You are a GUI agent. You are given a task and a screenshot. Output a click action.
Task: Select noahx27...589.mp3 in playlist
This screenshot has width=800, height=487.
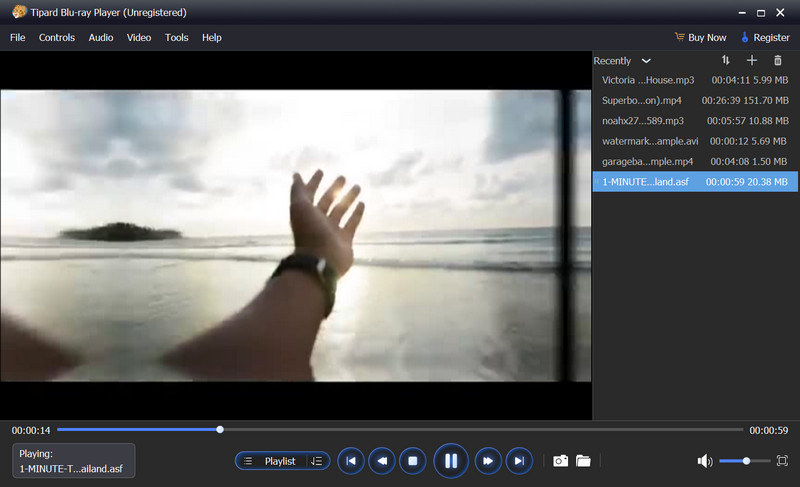pyautogui.click(x=695, y=121)
